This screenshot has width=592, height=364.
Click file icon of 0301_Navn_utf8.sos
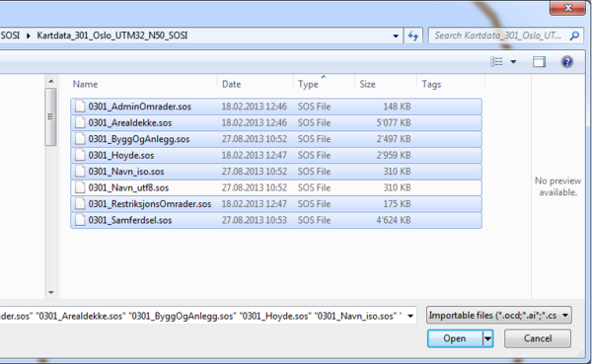[80, 187]
